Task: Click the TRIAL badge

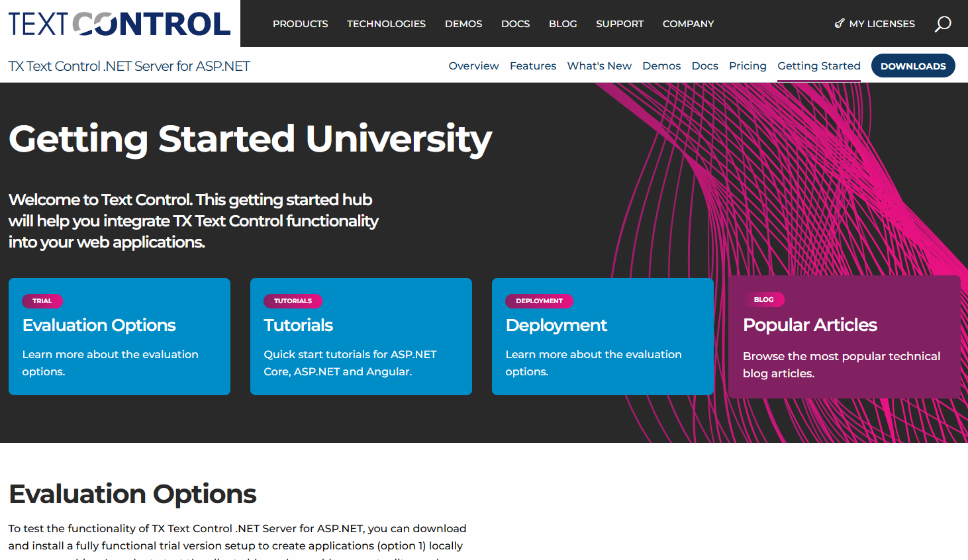Action: (42, 301)
